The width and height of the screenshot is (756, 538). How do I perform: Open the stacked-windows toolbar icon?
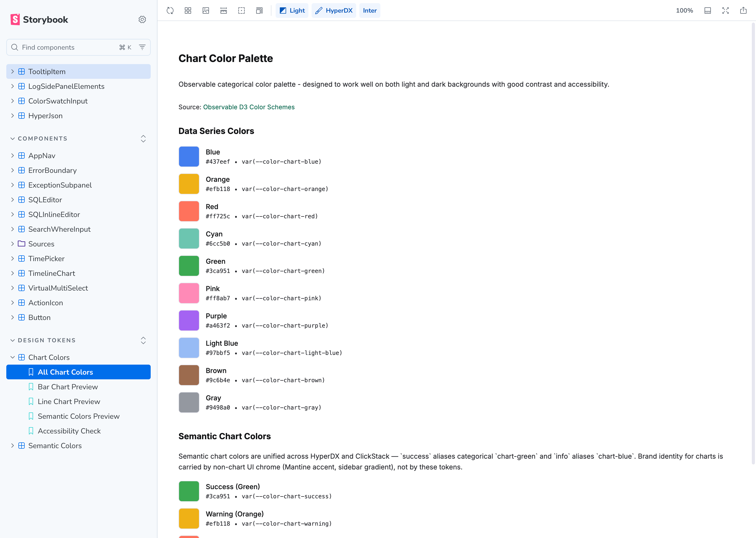[260, 11]
